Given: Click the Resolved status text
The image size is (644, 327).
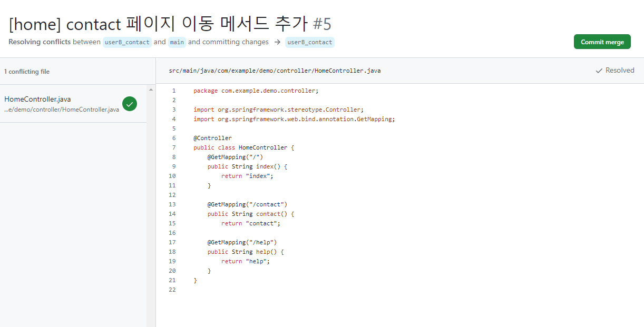Looking at the screenshot, I should point(620,71).
